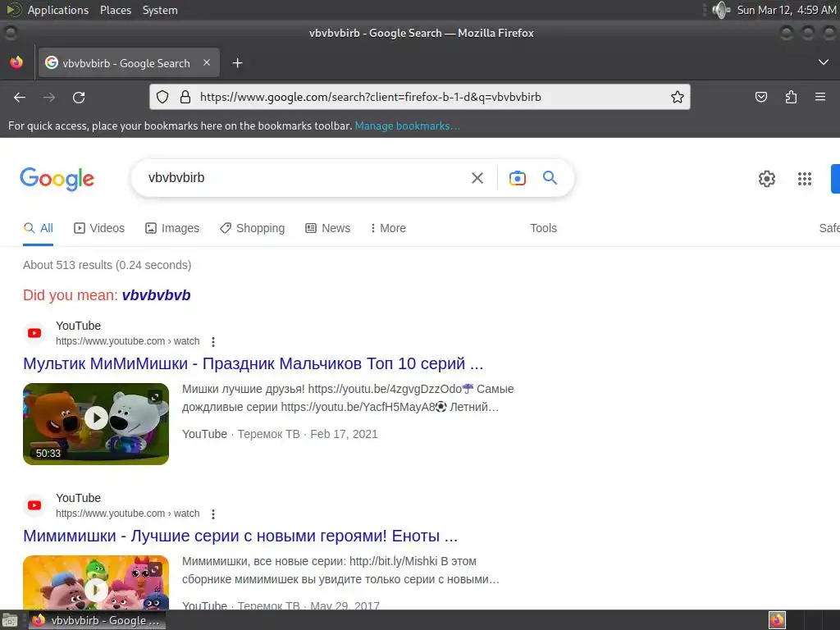Submit search with magnifying glass icon
840x630 pixels.
point(550,178)
